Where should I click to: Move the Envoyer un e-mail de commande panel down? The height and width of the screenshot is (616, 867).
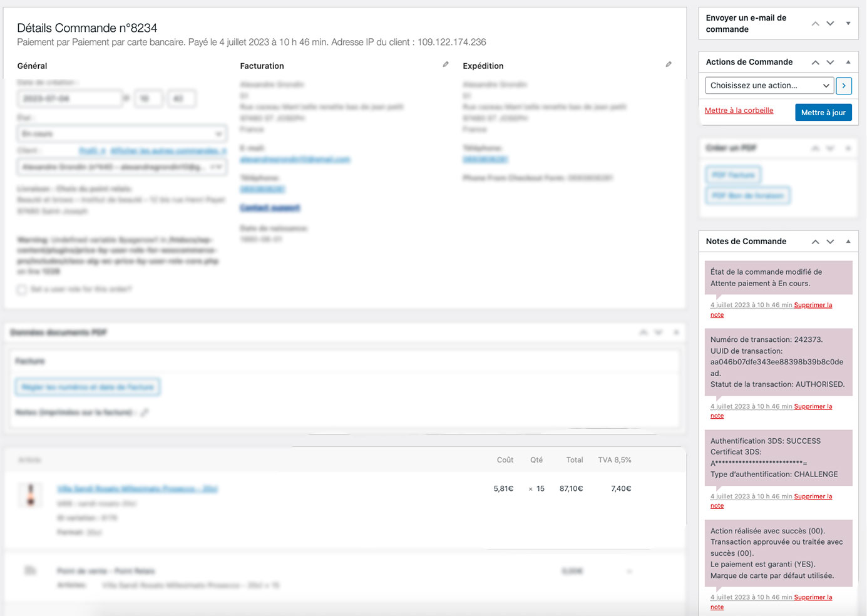pos(830,24)
